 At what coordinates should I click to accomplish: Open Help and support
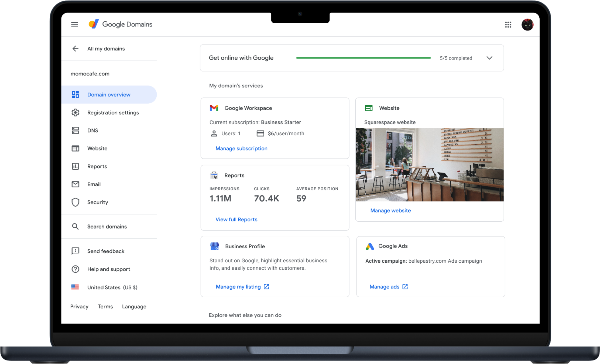click(x=109, y=269)
